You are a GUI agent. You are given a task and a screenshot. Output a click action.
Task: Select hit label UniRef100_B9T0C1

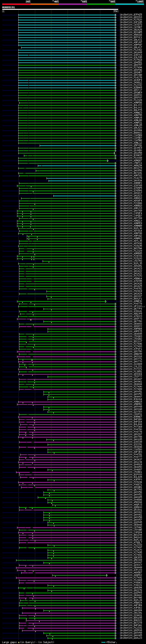point(131,37)
